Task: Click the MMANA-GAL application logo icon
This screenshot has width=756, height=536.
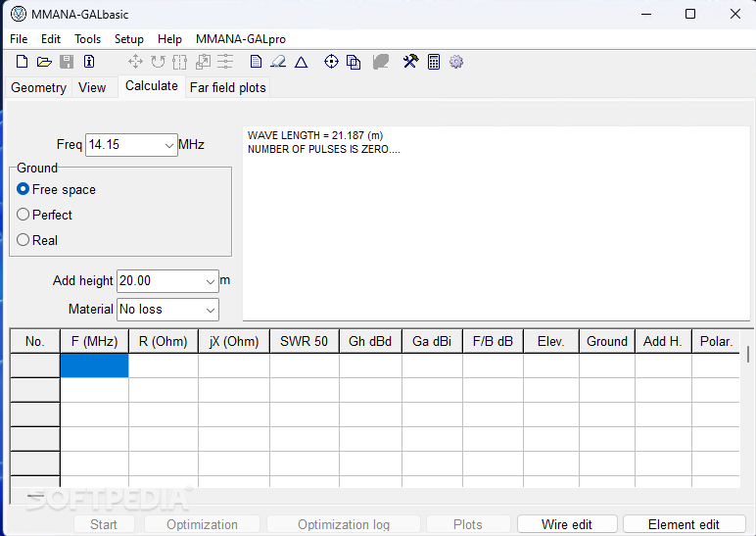Action: pos(19,14)
